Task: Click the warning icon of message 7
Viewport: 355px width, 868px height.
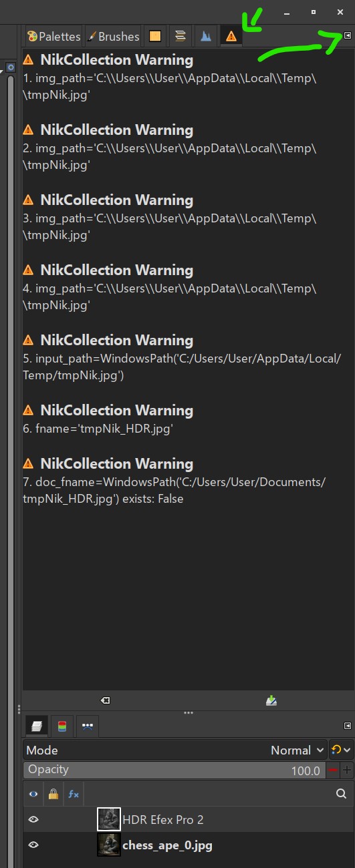Action: coord(28,463)
